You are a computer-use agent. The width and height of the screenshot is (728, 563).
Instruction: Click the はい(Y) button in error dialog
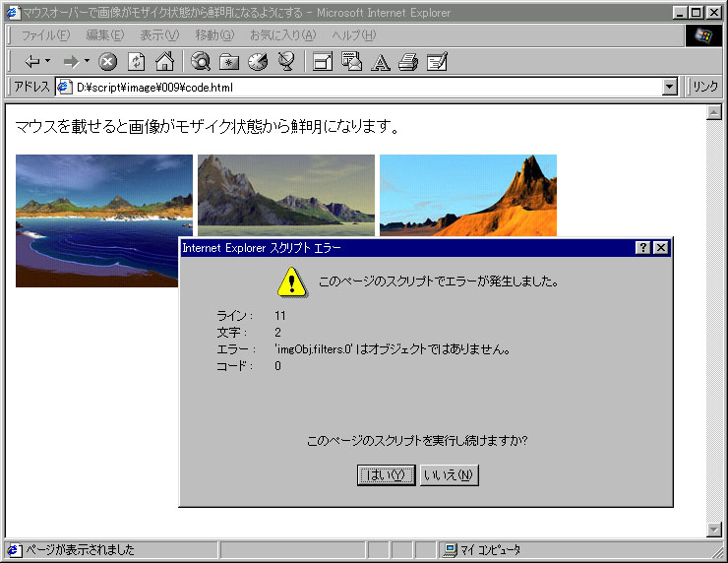[x=386, y=475]
